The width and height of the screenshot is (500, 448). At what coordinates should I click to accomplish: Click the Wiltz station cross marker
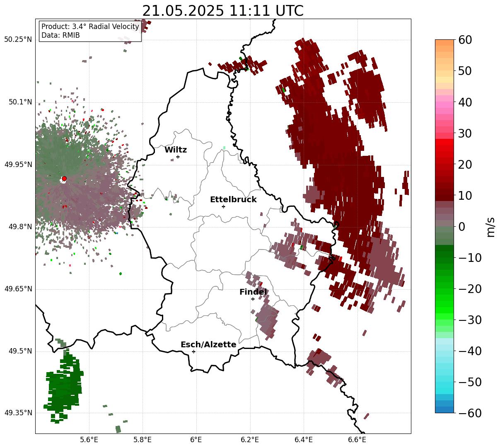coord(178,157)
